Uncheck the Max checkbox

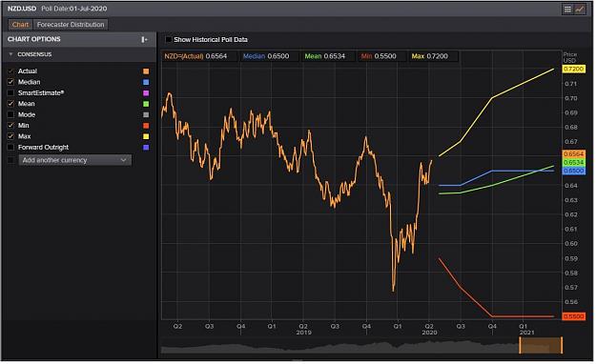(x=11, y=136)
